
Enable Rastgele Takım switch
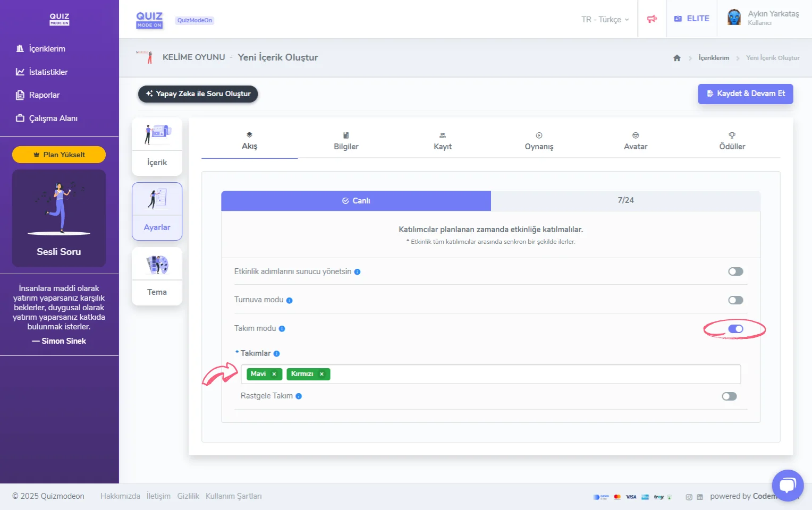(729, 396)
